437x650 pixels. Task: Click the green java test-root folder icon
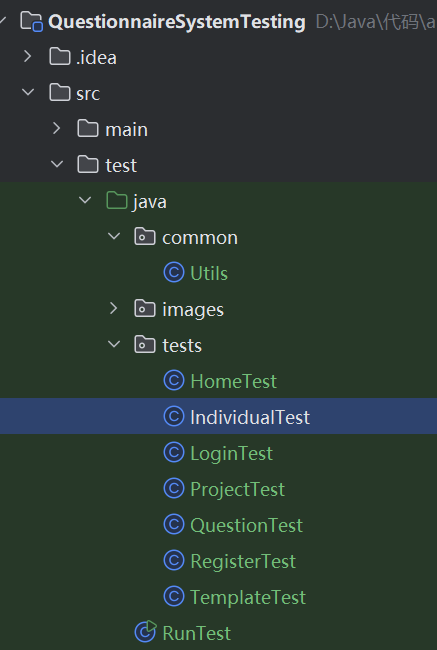point(117,201)
